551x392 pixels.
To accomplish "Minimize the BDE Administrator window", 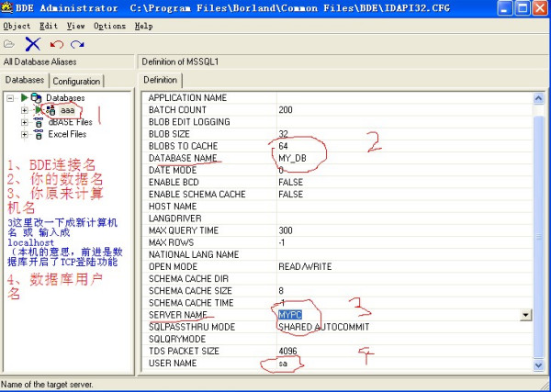I will 504,8.
